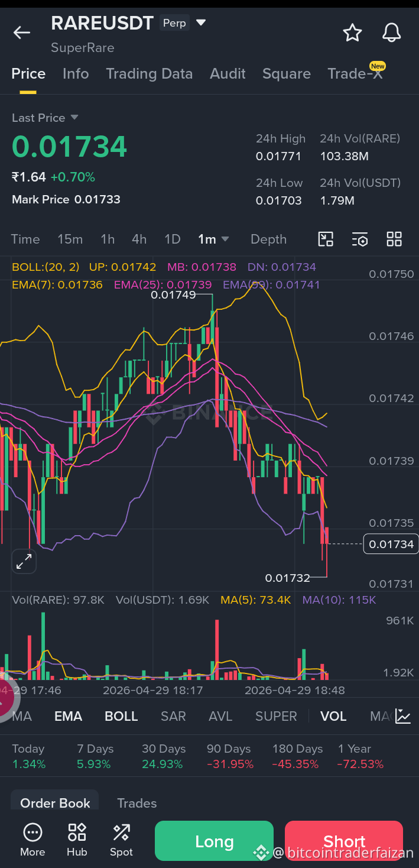Select the Time chart view
Image resolution: width=419 pixels, height=868 pixels.
(x=25, y=239)
